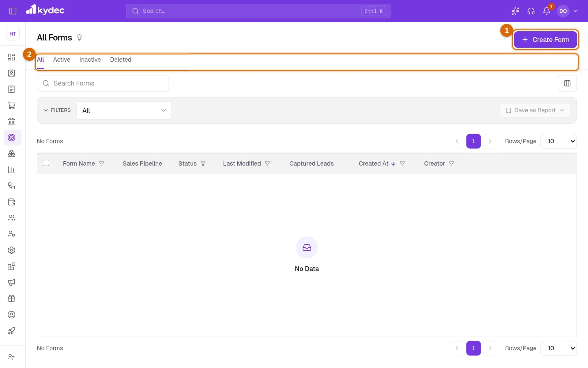Open the wallet icon in sidebar
This screenshot has height=368, width=588.
pos(12,202)
